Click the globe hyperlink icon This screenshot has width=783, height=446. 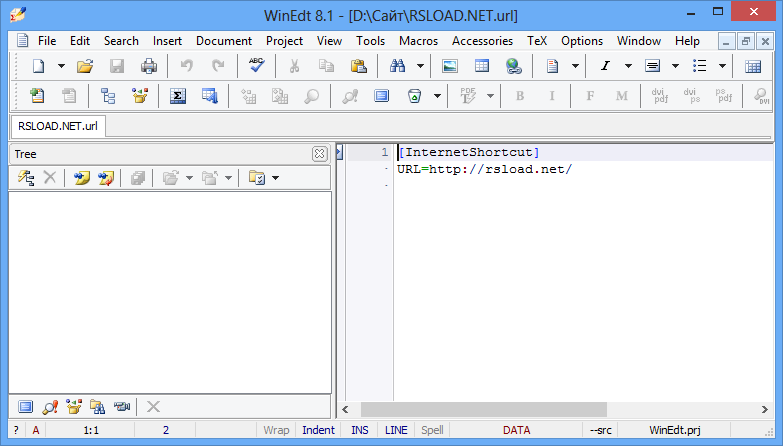[x=513, y=66]
